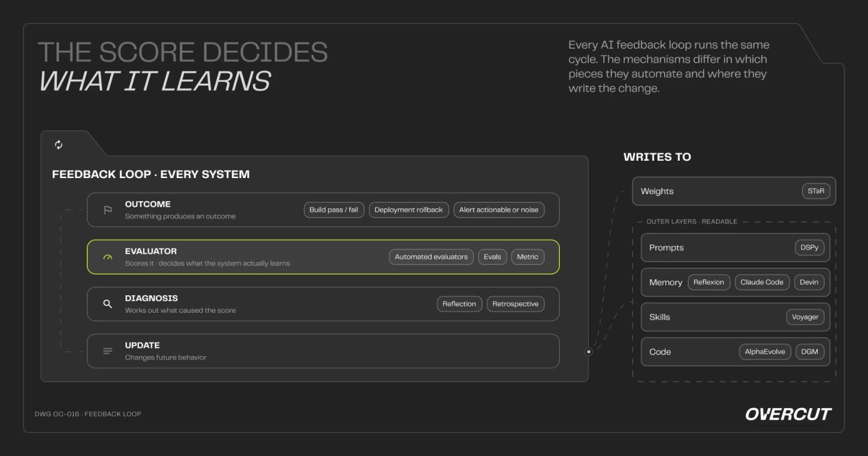Image resolution: width=868 pixels, height=456 pixels.
Task: Click the Retrospective chip
Action: coord(515,304)
